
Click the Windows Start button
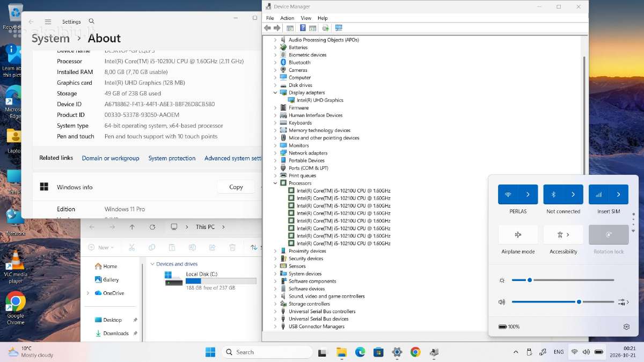tap(210, 352)
